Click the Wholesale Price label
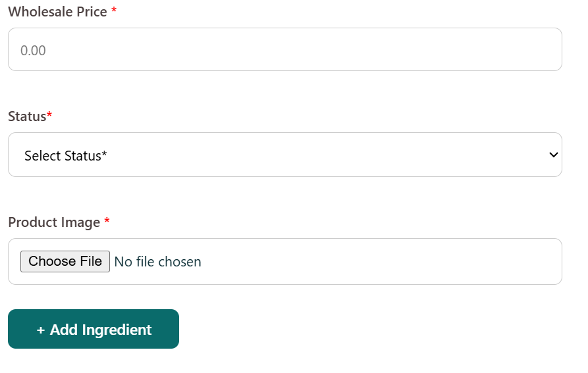588x373 pixels. 57,12
